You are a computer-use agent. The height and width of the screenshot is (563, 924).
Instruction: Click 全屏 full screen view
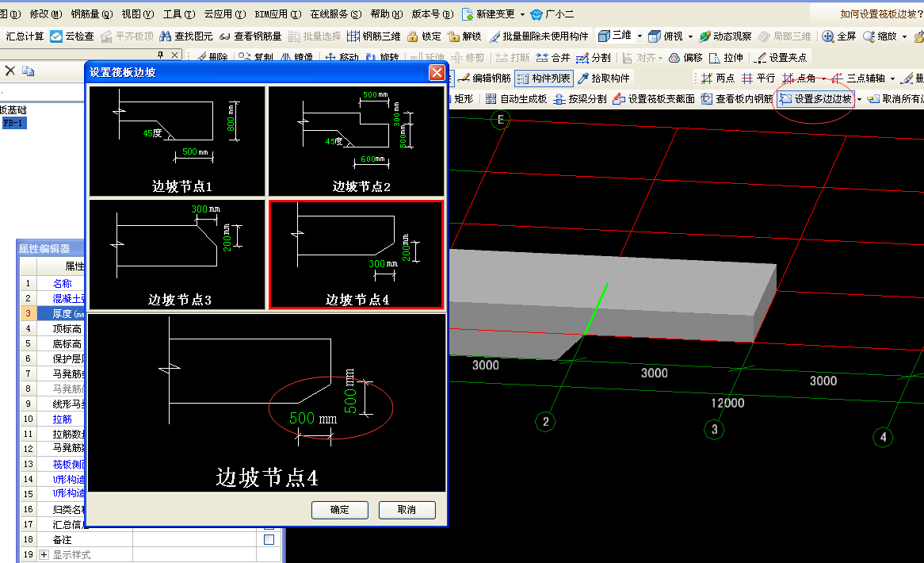pos(839,36)
